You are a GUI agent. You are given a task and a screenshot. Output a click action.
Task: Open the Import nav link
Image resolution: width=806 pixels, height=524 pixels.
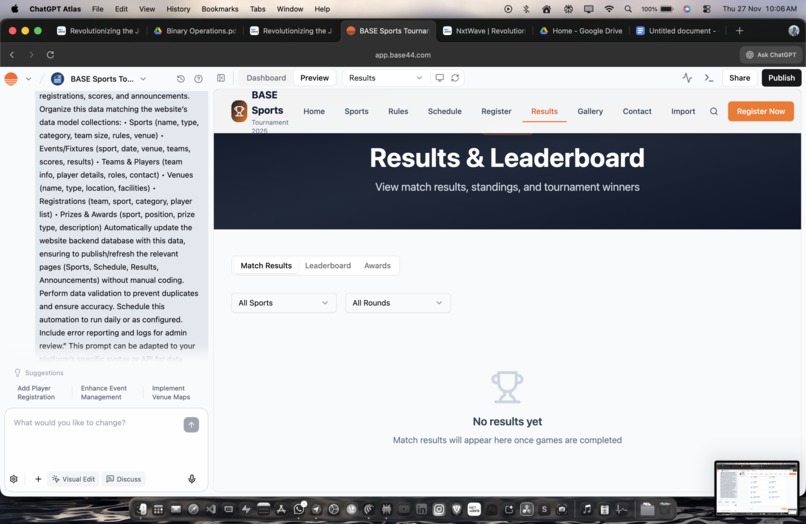tap(683, 111)
